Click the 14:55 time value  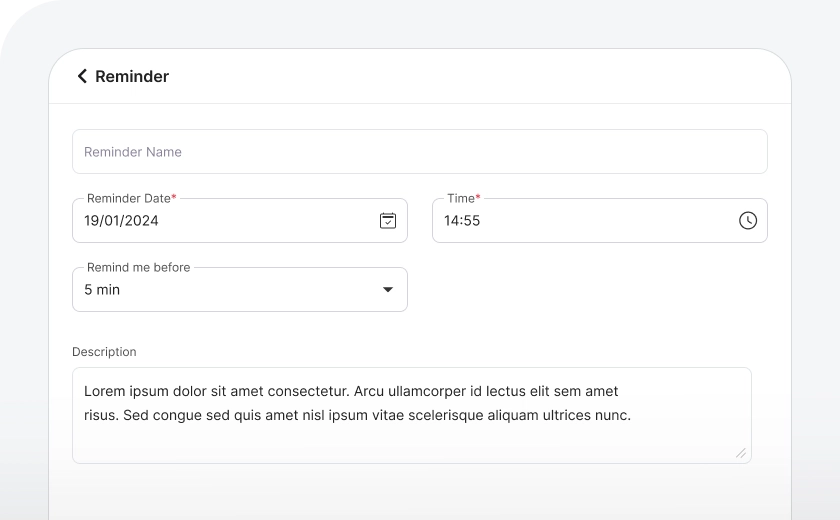coord(462,221)
